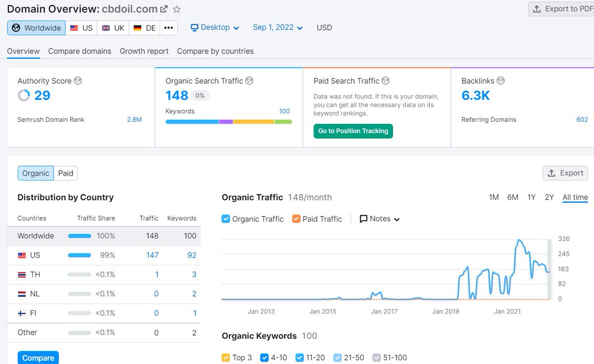Set chart range to 6M

pyautogui.click(x=513, y=197)
